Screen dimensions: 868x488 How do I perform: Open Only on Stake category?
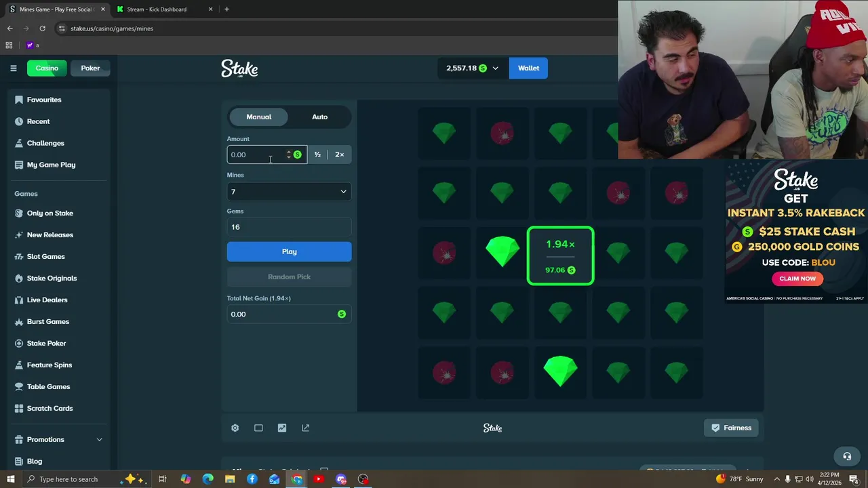tap(50, 213)
